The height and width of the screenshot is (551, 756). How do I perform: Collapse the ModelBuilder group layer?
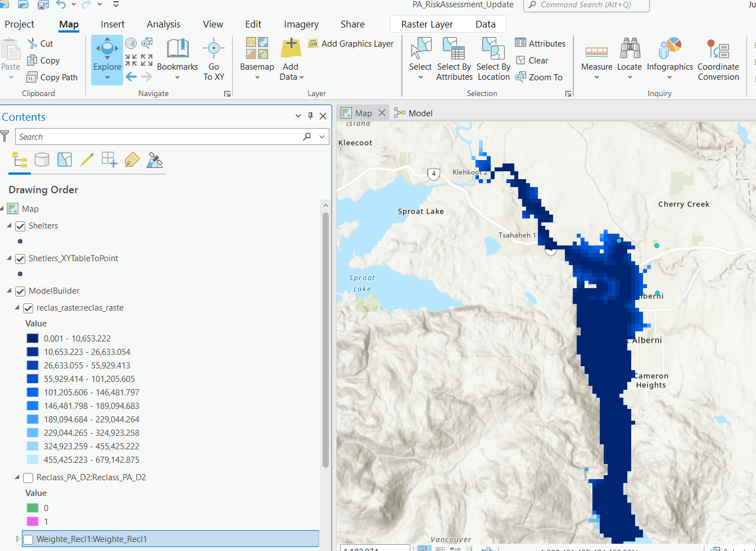(x=10, y=291)
